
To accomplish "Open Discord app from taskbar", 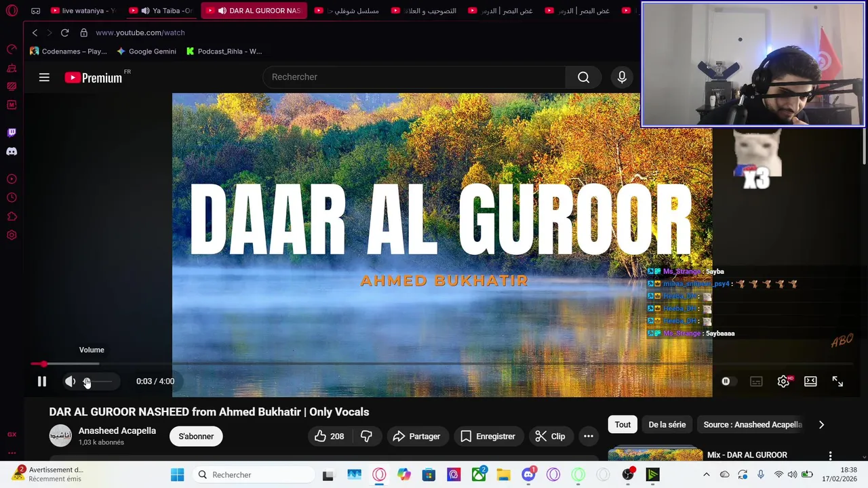I will pyautogui.click(x=528, y=475).
